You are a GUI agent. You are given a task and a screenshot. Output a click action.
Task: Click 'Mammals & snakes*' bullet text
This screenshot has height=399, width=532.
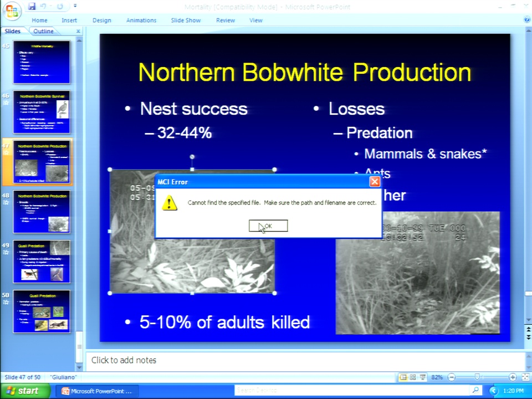(426, 154)
